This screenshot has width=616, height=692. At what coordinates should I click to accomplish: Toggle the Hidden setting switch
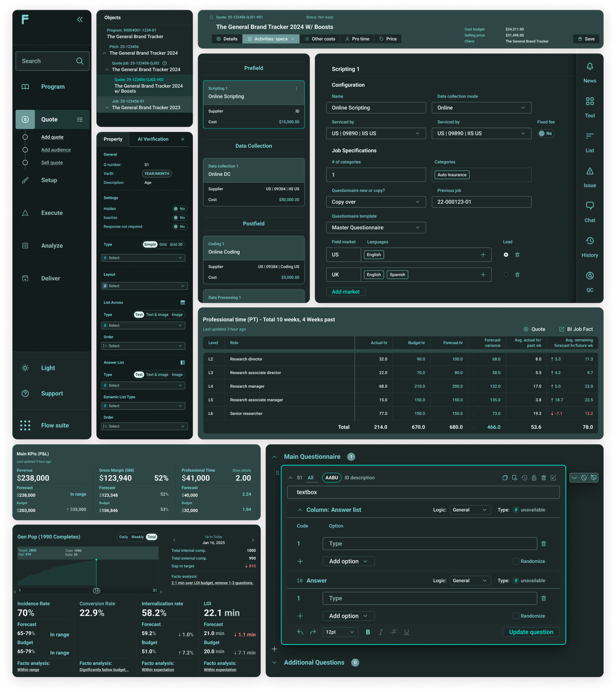179,209
